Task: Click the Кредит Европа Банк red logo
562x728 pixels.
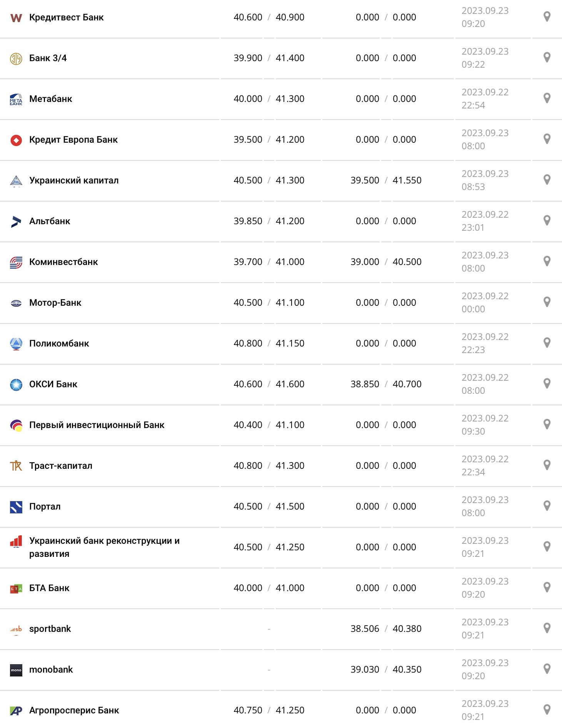Action: click(x=15, y=140)
